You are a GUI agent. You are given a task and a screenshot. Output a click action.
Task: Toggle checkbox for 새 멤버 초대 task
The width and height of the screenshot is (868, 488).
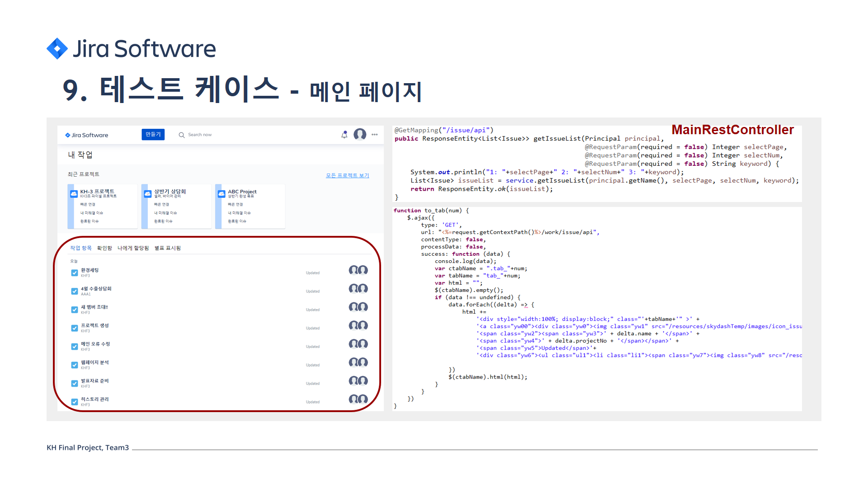click(75, 310)
